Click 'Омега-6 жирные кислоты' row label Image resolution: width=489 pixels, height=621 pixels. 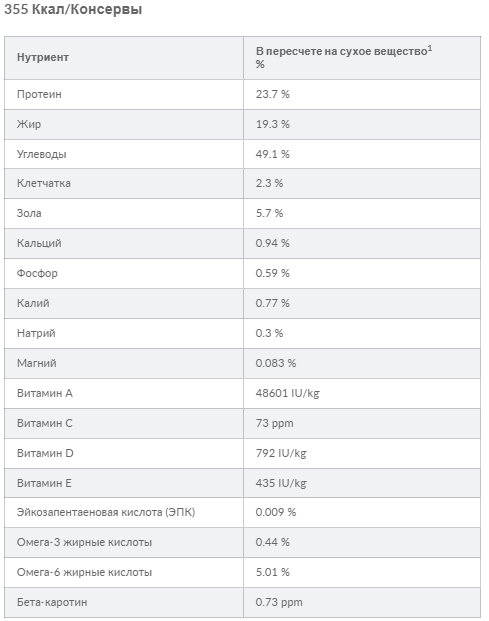[84, 572]
